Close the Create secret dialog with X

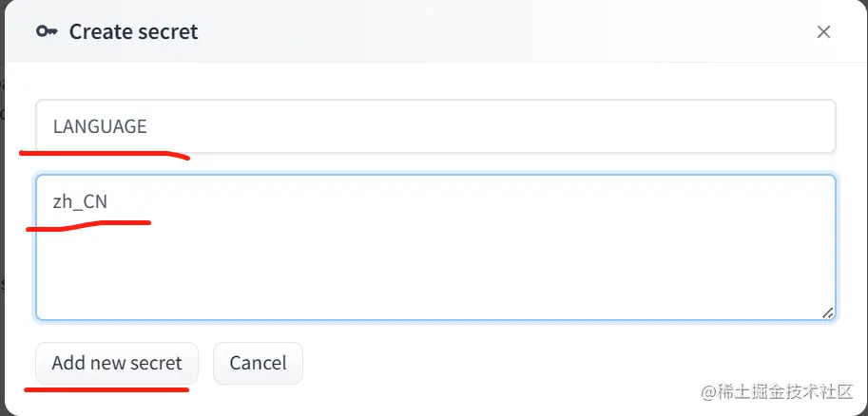click(x=823, y=31)
